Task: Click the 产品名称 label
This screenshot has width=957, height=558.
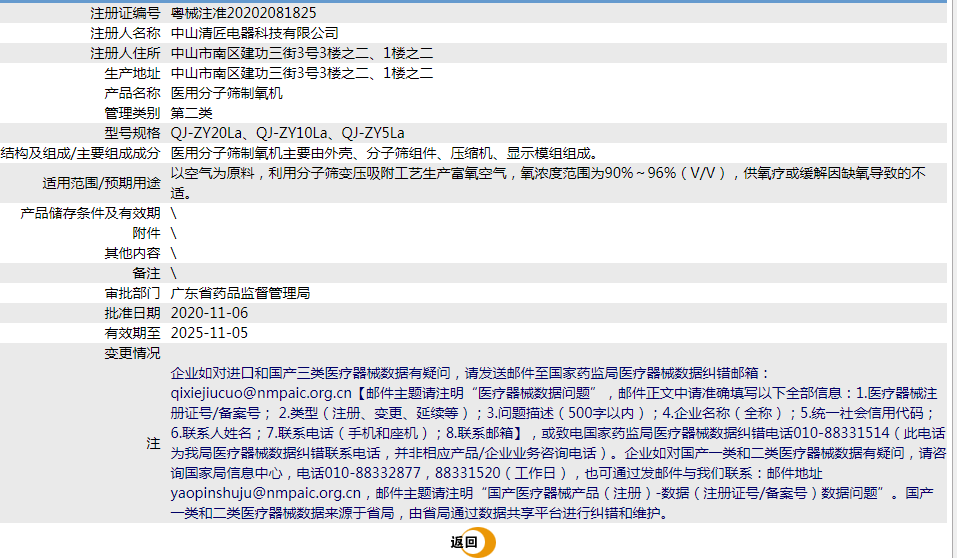Action: pyautogui.click(x=132, y=93)
